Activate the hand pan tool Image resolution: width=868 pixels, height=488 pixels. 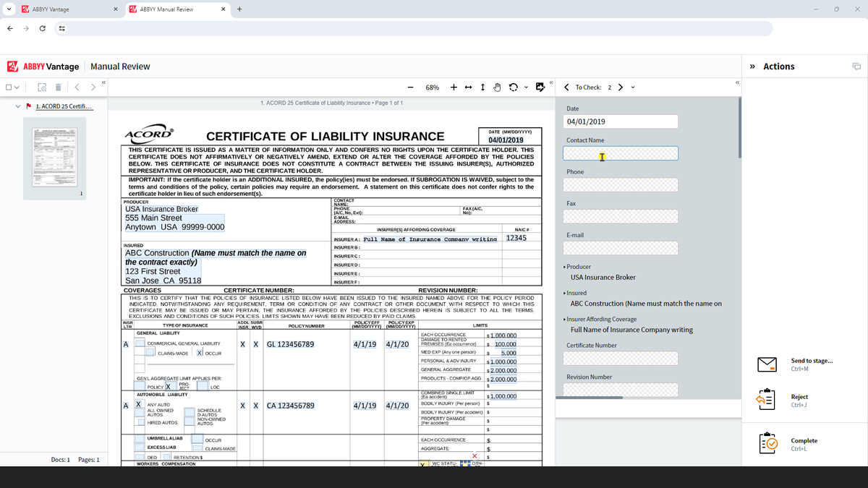[x=498, y=87]
